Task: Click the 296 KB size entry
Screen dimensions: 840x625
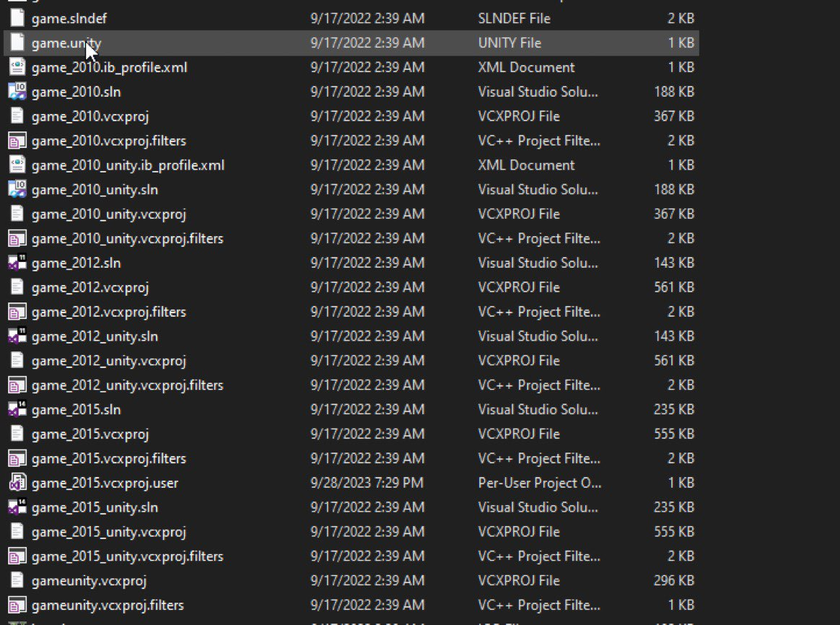Action: click(674, 580)
